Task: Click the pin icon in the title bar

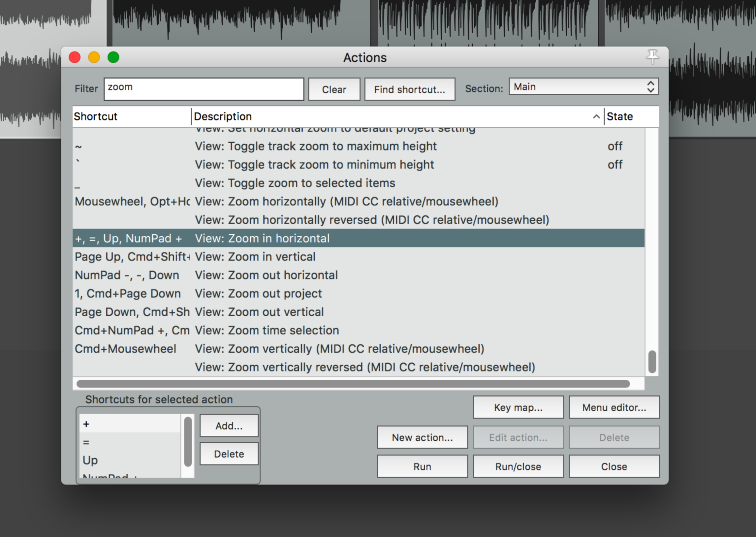Action: pyautogui.click(x=653, y=57)
